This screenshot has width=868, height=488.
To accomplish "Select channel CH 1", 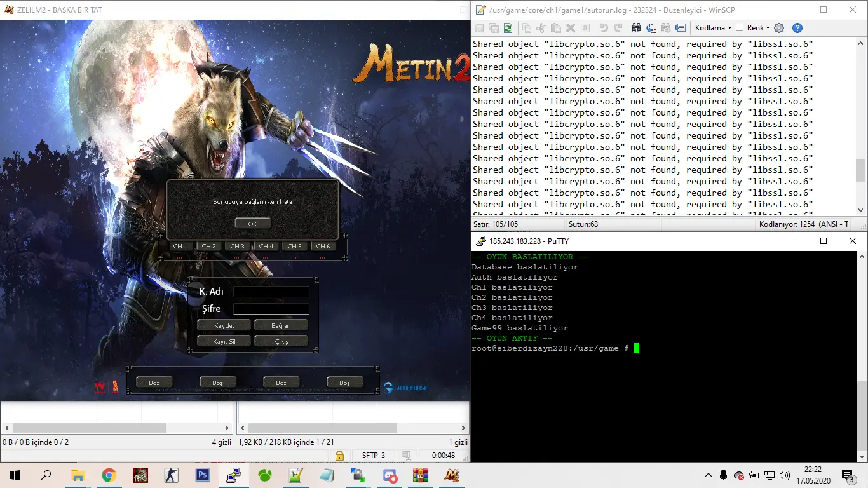I will click(180, 246).
